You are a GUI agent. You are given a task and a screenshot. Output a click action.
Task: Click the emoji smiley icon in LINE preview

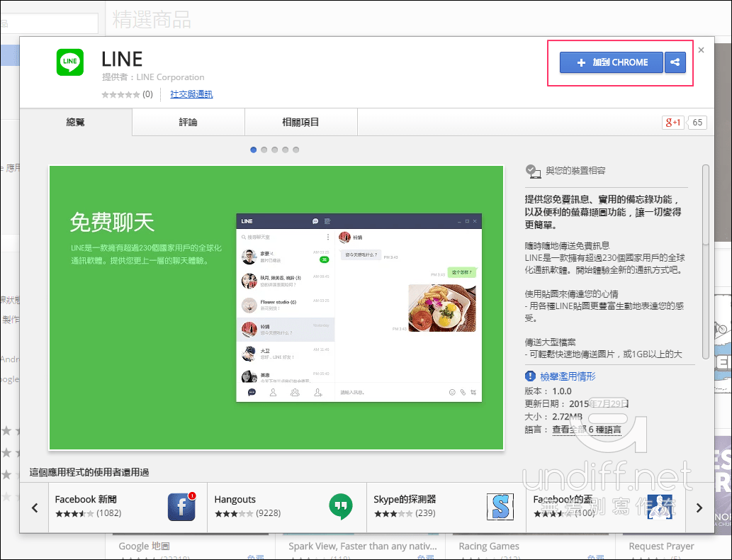[x=452, y=392]
